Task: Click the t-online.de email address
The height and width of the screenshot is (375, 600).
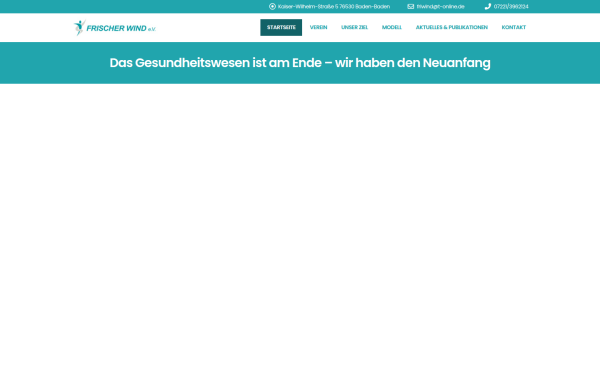Action: coord(440,7)
